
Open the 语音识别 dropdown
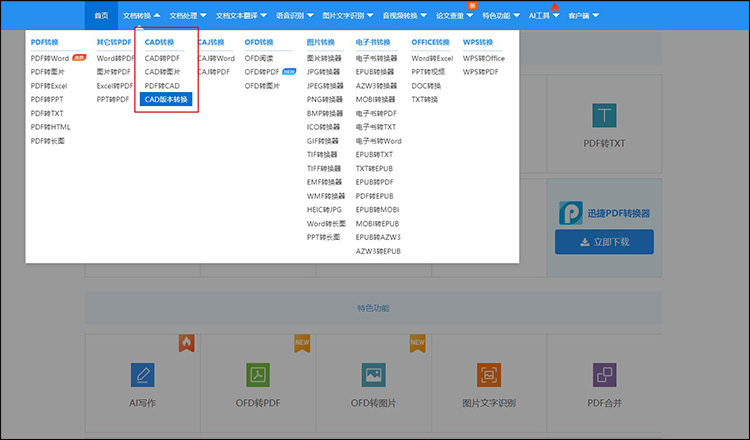pos(295,15)
